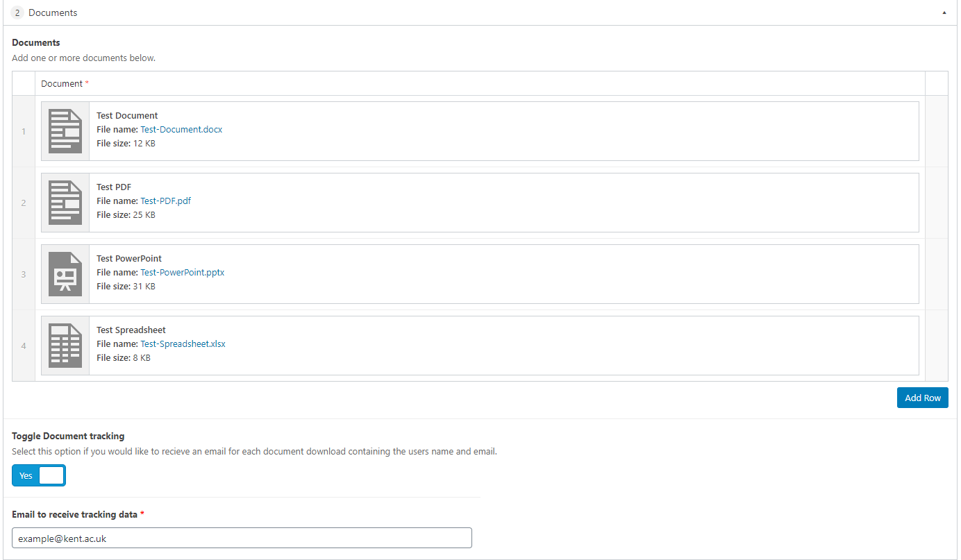The image size is (961, 560).
Task: Click the Test Spreadsheet title text
Action: pos(131,330)
